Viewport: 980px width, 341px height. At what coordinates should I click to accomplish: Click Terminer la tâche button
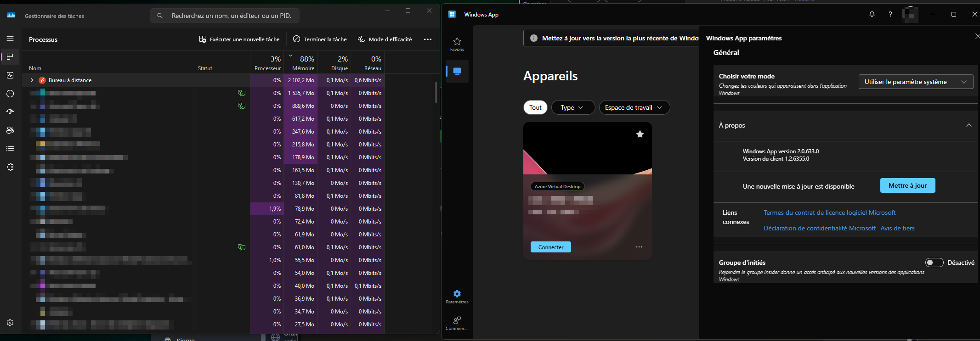[x=320, y=39]
